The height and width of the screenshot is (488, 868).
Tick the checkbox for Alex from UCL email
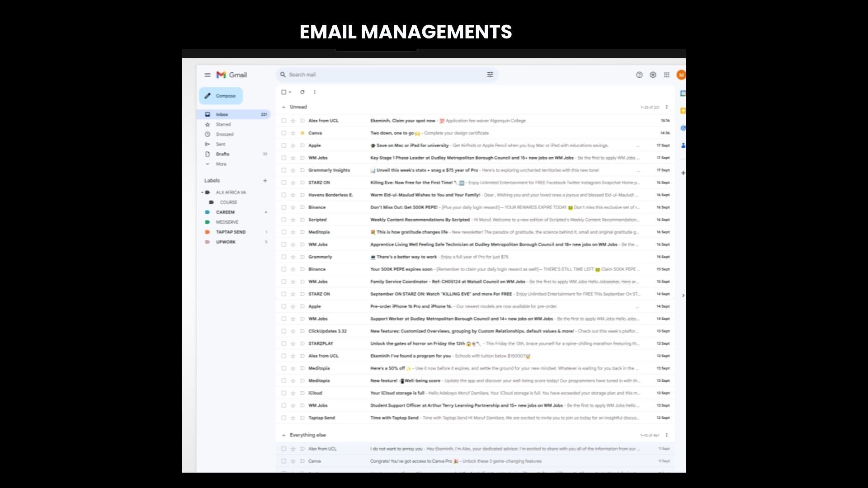[283, 121]
